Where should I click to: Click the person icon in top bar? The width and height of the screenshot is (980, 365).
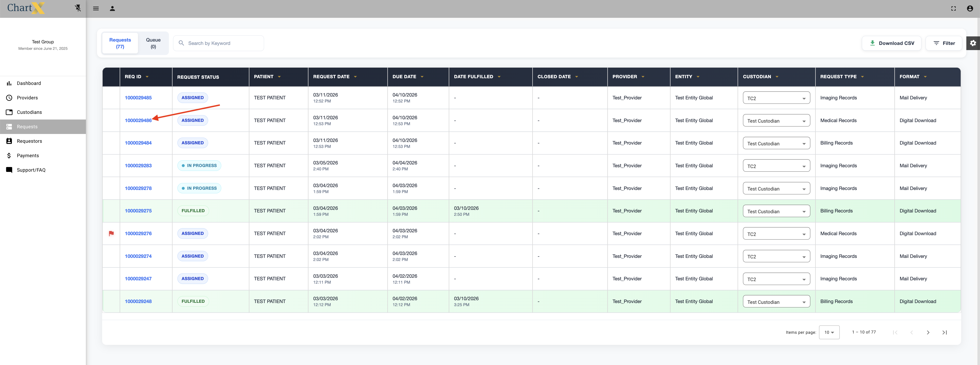click(x=112, y=8)
